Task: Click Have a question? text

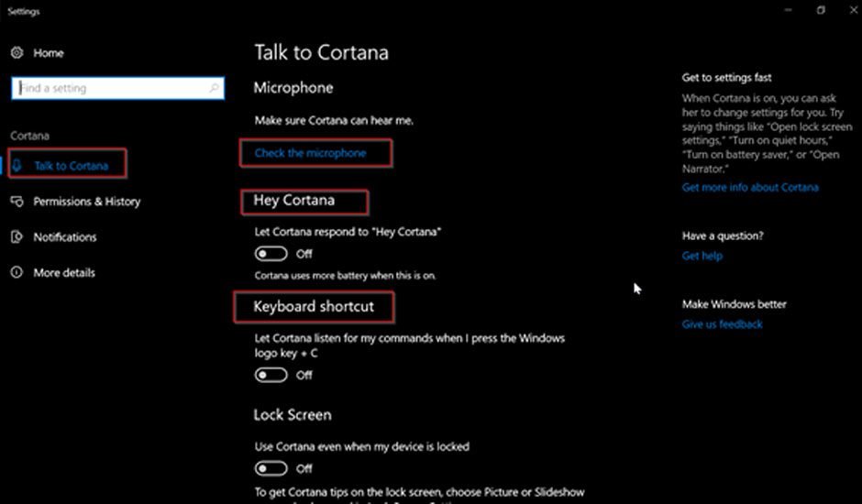Action: coord(723,236)
